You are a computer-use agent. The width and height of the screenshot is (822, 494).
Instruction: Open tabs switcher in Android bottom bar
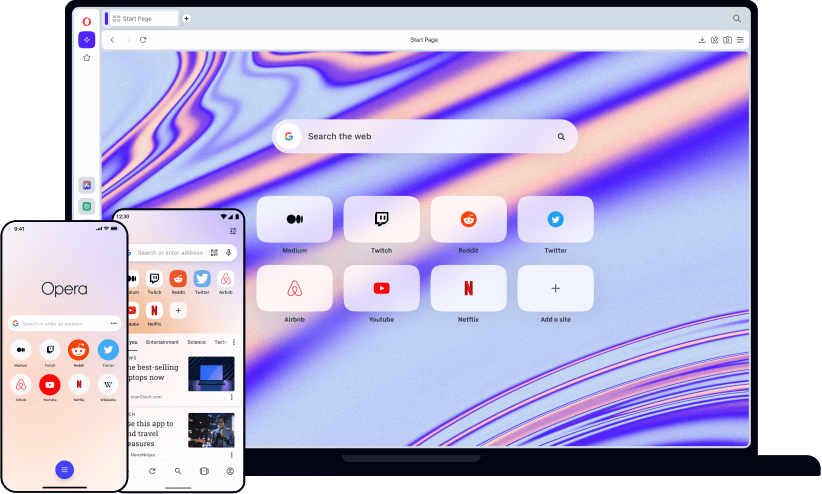(204, 471)
